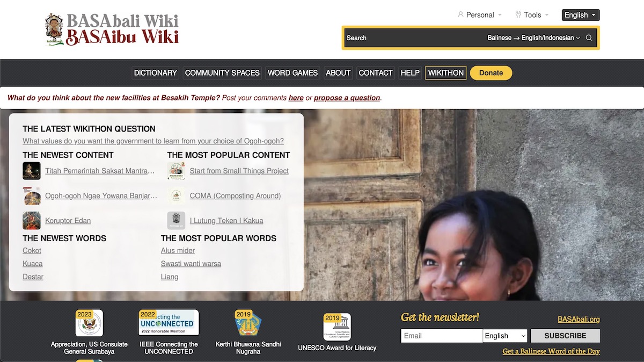Click the BASAbali Wiki logo
This screenshot has width=644, height=362.
tap(112, 29)
